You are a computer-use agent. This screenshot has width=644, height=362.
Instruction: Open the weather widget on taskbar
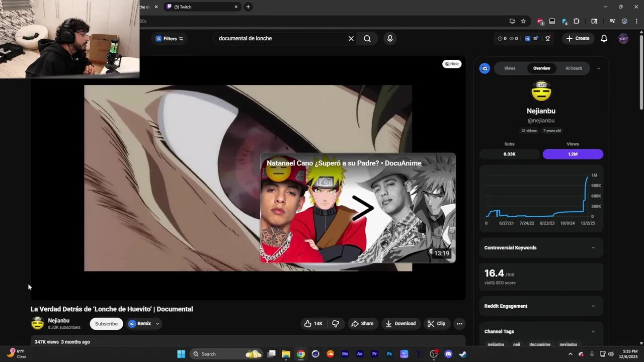tap(16, 354)
